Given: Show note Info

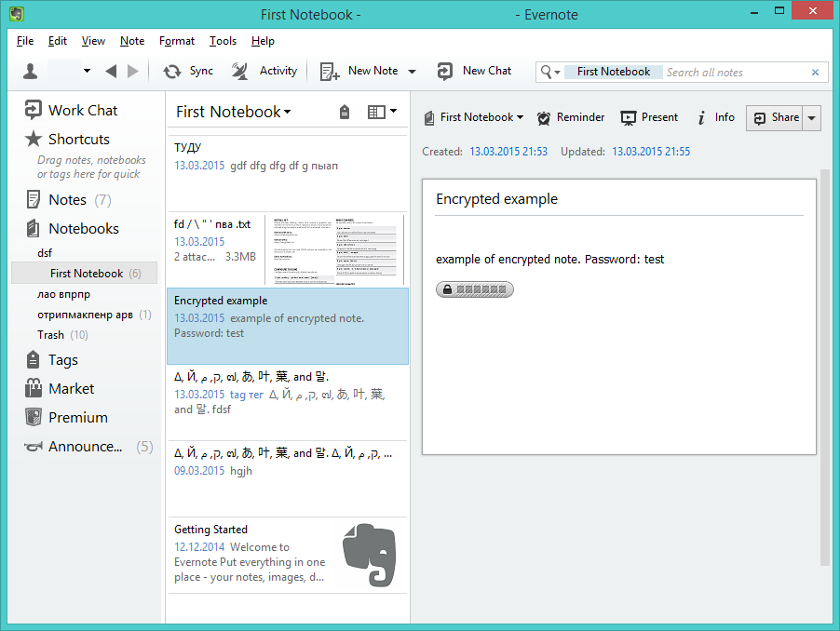Looking at the screenshot, I should [x=716, y=117].
